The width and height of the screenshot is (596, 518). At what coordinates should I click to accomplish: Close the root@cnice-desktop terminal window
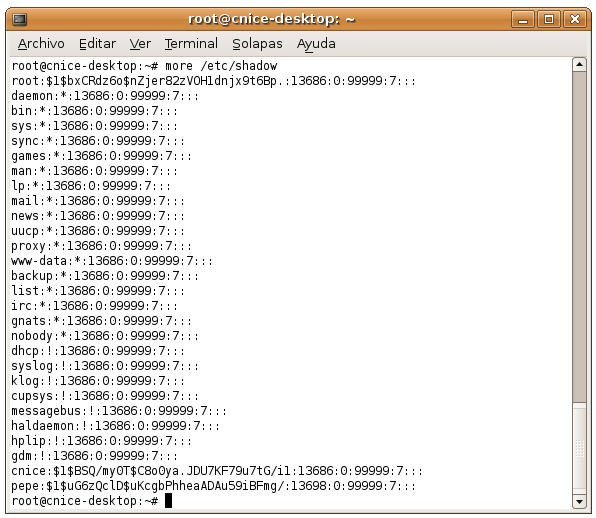574,19
